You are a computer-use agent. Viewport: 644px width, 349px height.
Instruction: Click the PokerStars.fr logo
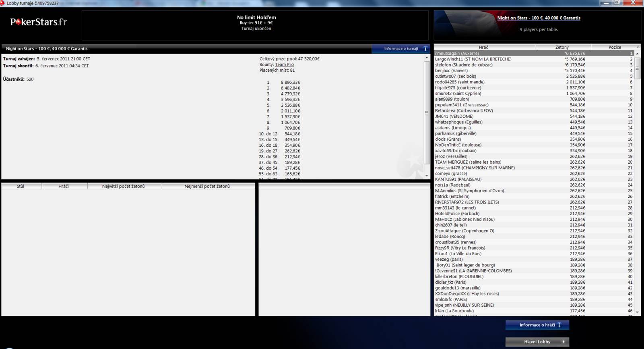click(39, 22)
